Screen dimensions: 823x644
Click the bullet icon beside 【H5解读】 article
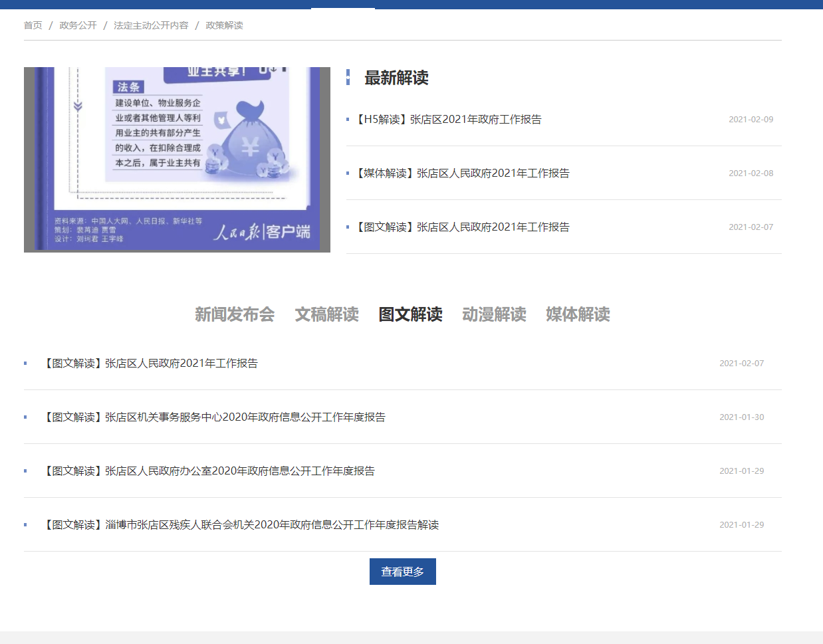click(348, 120)
